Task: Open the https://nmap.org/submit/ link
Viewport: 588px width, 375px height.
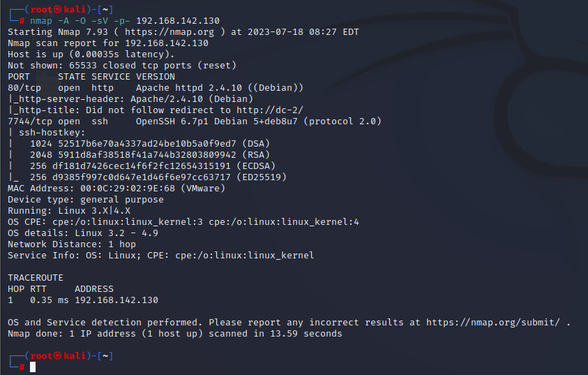Action: (x=493, y=323)
